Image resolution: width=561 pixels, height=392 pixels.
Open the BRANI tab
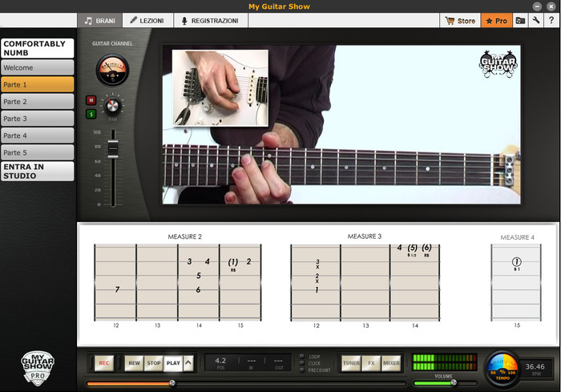(x=100, y=21)
